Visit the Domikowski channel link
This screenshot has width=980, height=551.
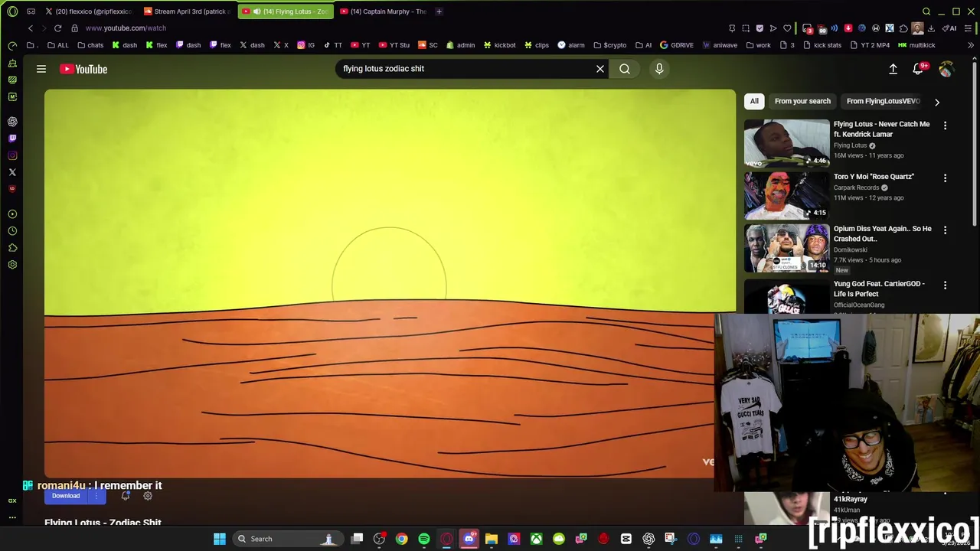[850, 249]
